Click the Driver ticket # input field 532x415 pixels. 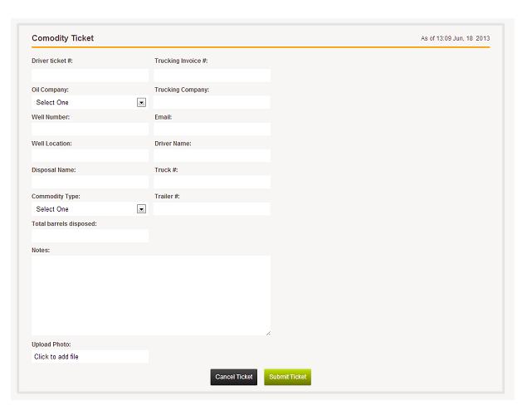pyautogui.click(x=90, y=76)
